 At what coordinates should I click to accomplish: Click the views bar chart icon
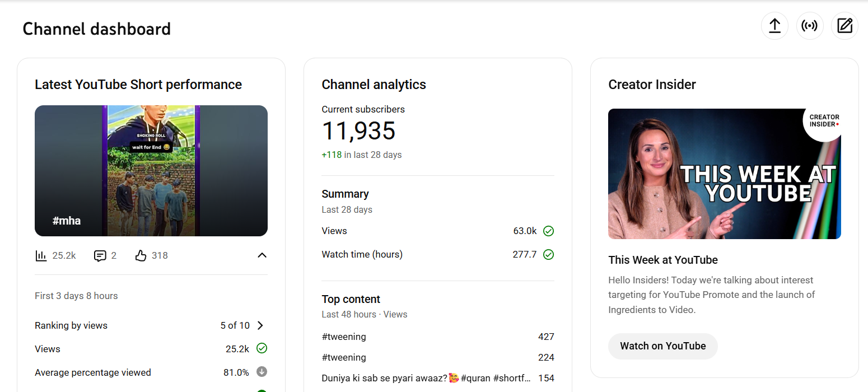(41, 256)
